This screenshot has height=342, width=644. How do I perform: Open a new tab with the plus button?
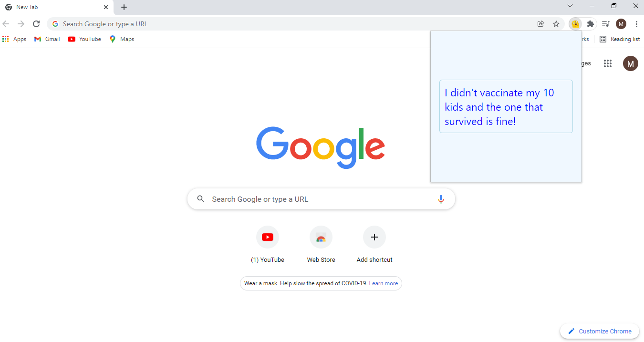point(124,7)
